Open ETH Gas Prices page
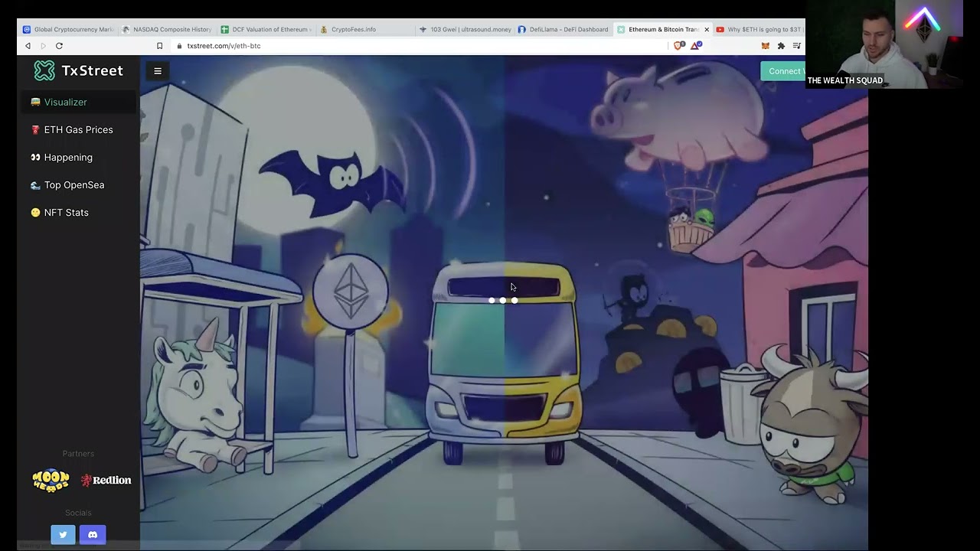Viewport: 980px width, 551px height. click(78, 129)
